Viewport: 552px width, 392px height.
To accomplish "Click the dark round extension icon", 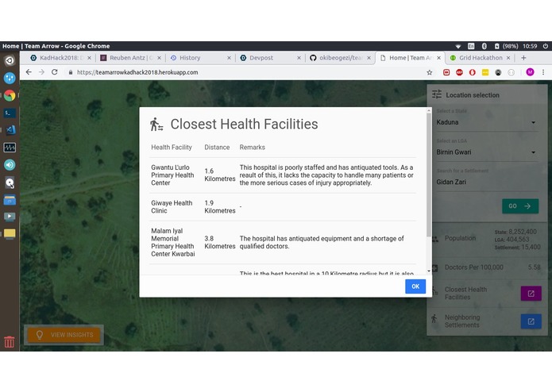I will 498,72.
